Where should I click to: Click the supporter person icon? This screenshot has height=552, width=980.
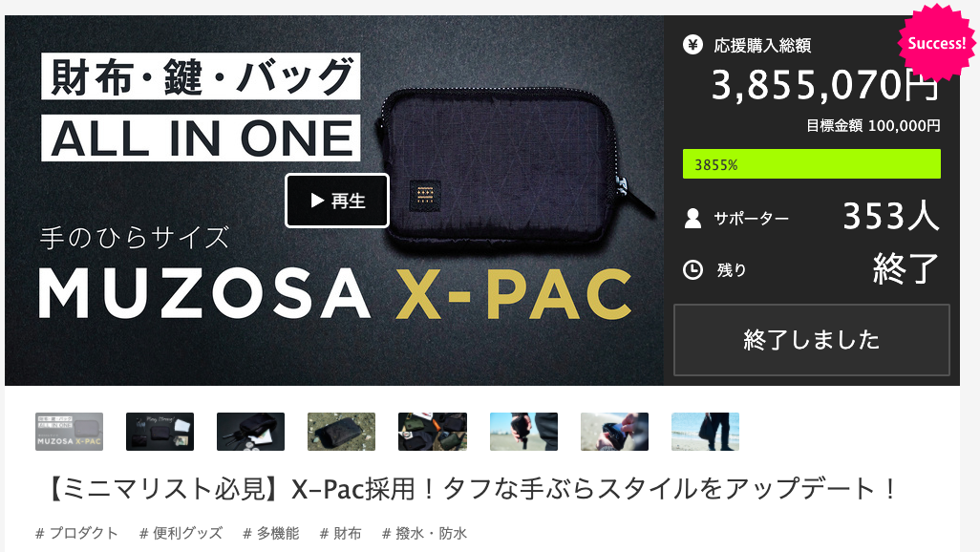pyautogui.click(x=692, y=218)
